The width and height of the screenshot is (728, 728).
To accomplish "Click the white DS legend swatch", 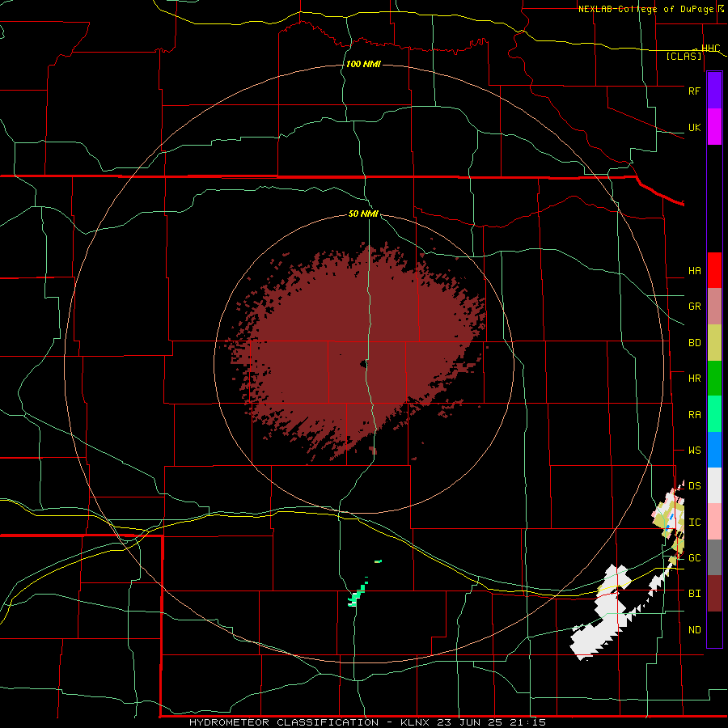I will (714, 485).
